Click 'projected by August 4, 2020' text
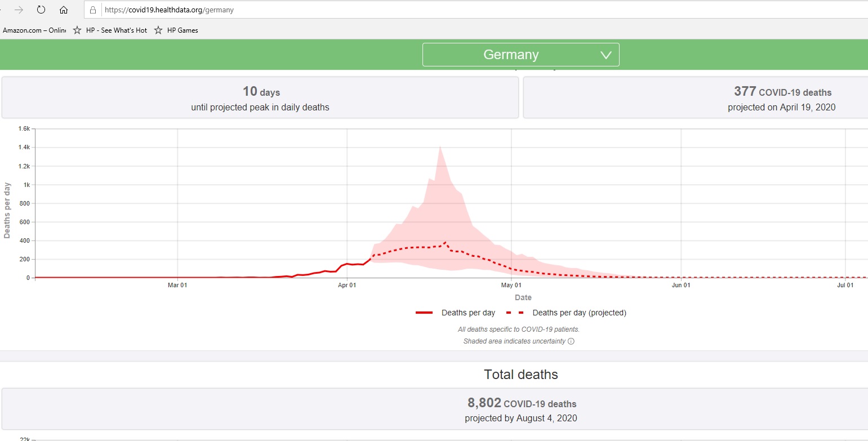The image size is (868, 441). [x=521, y=418]
